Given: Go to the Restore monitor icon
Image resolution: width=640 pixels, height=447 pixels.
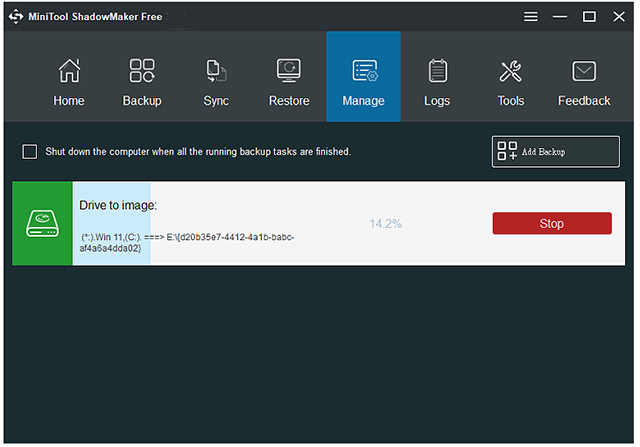Looking at the screenshot, I should point(289,72).
